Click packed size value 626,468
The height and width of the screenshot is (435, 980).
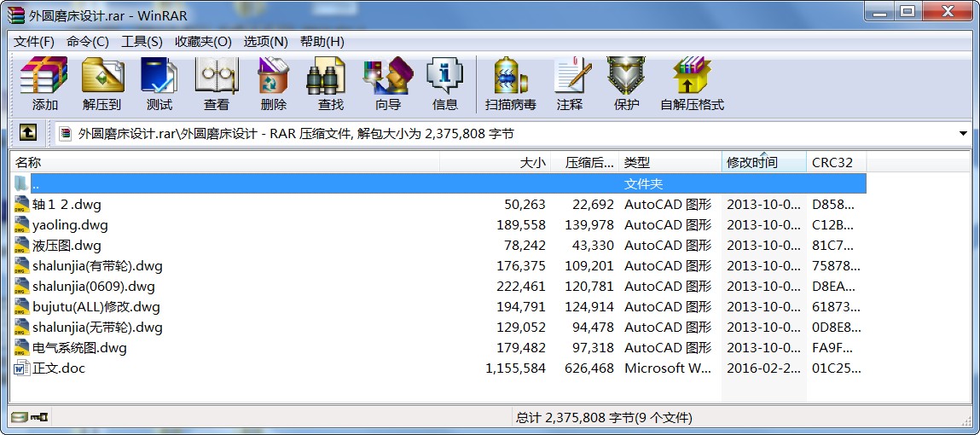point(589,368)
